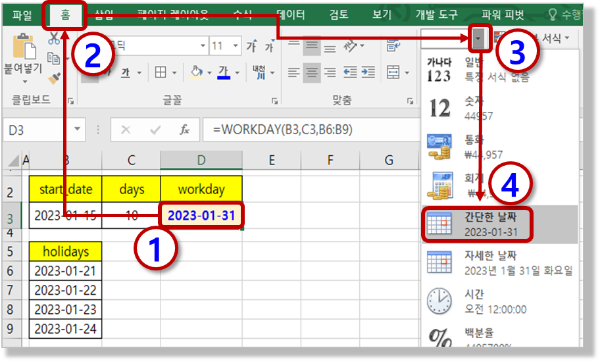Select the Format Painter brush icon

tap(54, 78)
